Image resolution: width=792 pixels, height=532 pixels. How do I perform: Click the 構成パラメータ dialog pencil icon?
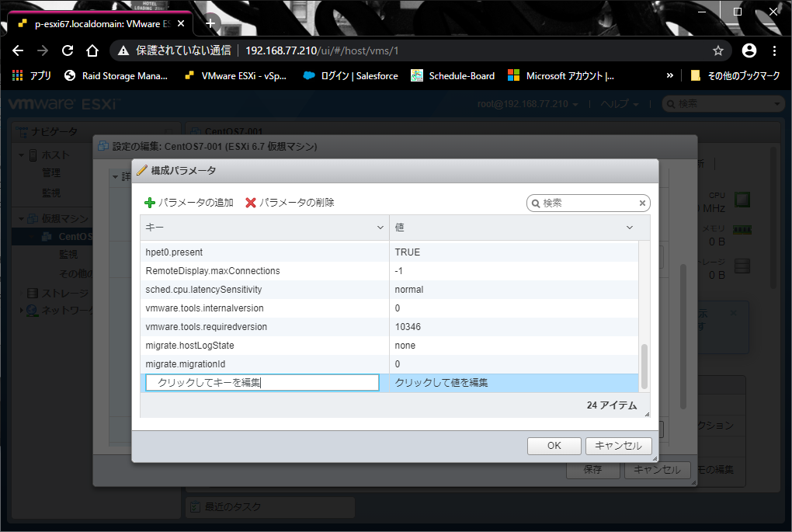click(142, 171)
